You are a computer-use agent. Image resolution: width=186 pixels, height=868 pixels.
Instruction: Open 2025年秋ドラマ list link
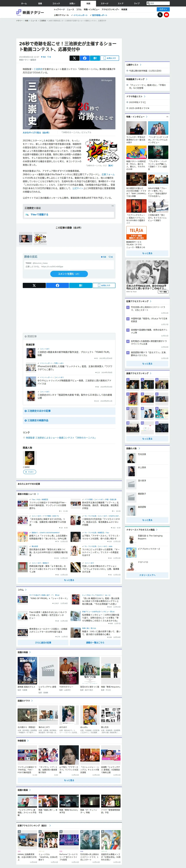pos(137,102)
